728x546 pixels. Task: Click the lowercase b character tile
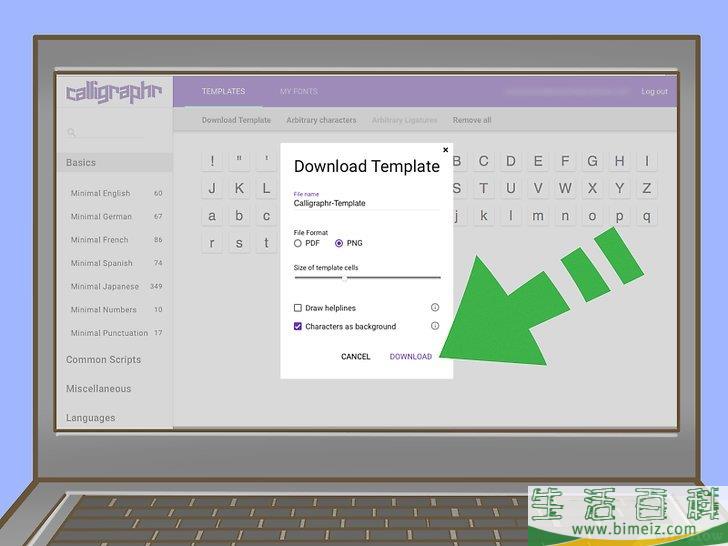coord(239,216)
